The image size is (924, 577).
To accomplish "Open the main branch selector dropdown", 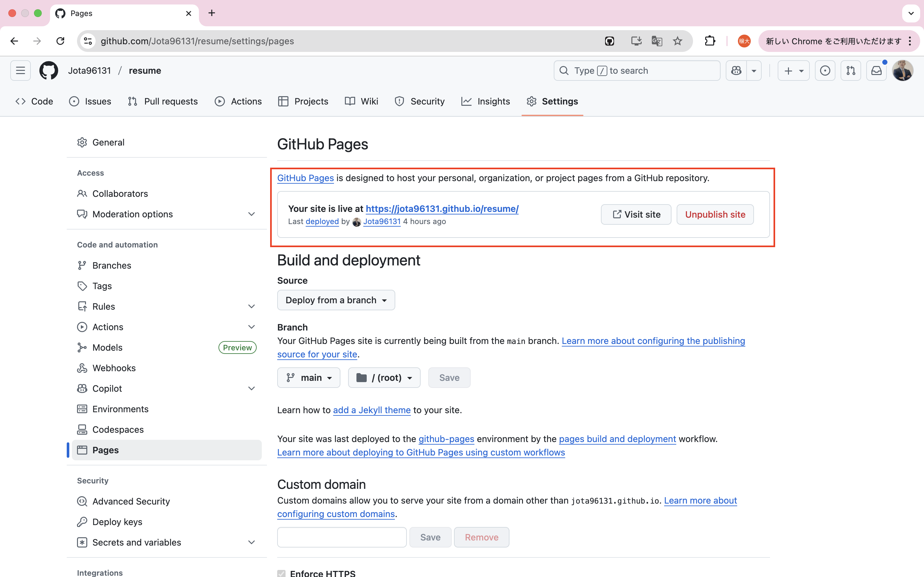I will click(x=309, y=378).
